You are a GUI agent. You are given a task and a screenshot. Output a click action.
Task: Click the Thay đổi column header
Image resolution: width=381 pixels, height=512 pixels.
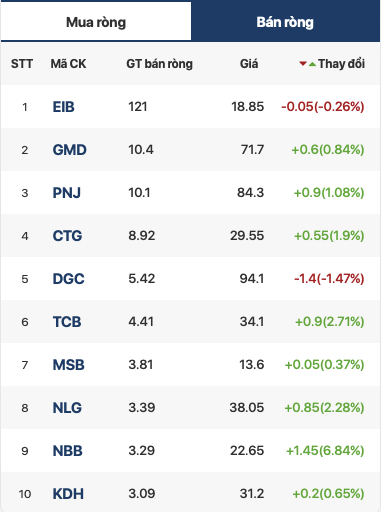pos(341,63)
